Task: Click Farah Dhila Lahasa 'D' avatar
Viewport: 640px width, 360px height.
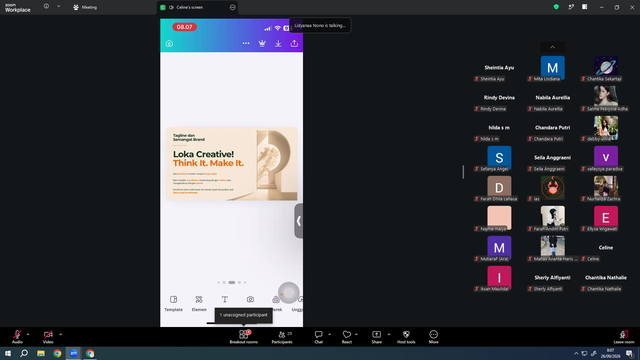Action: coord(499,189)
